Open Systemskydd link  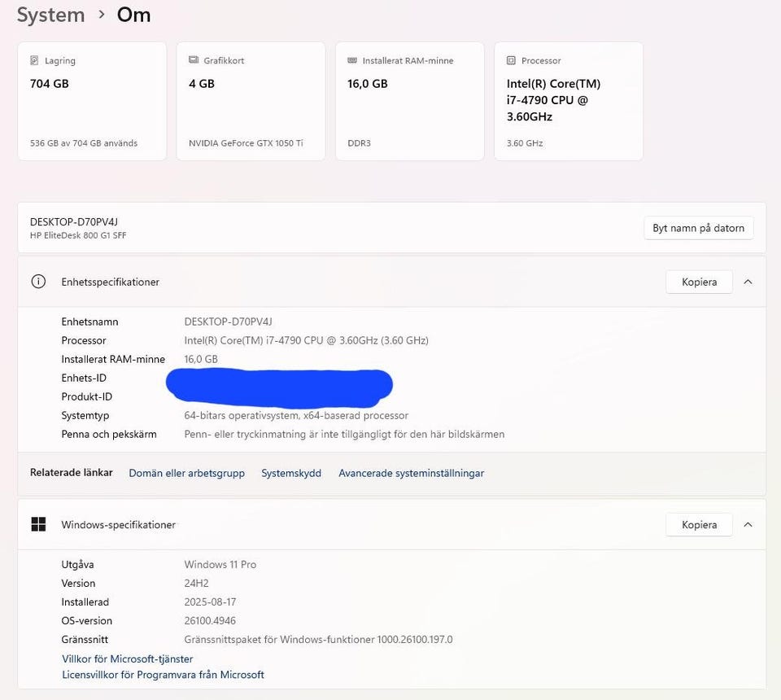291,473
